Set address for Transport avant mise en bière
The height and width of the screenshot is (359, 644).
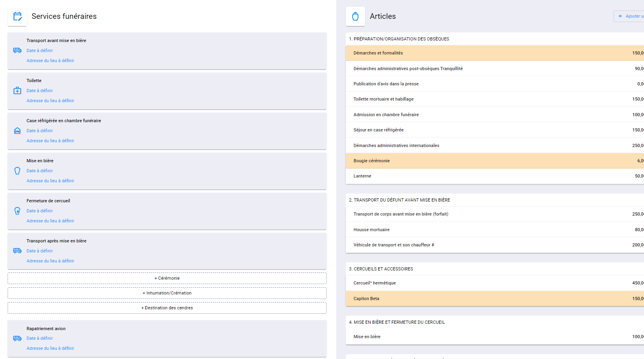tap(50, 61)
